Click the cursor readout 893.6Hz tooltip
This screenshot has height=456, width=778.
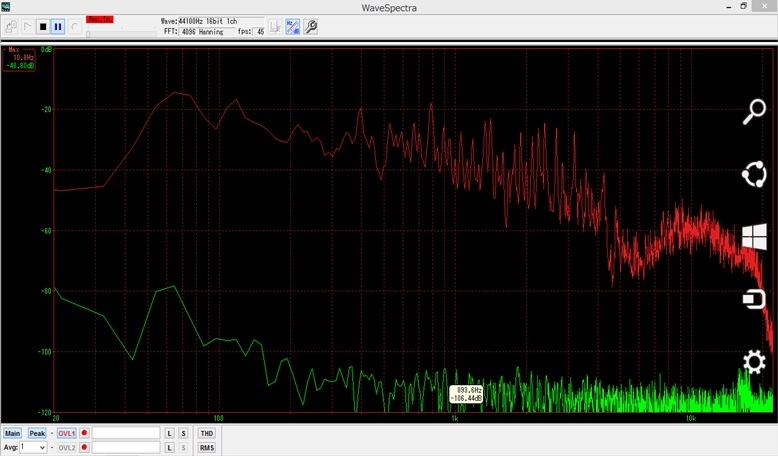[466, 394]
